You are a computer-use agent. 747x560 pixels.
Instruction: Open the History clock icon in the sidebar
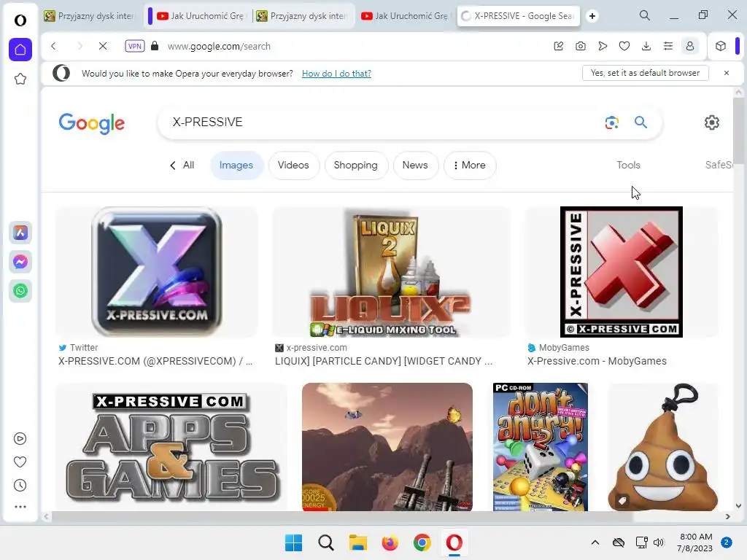[x=20, y=485]
